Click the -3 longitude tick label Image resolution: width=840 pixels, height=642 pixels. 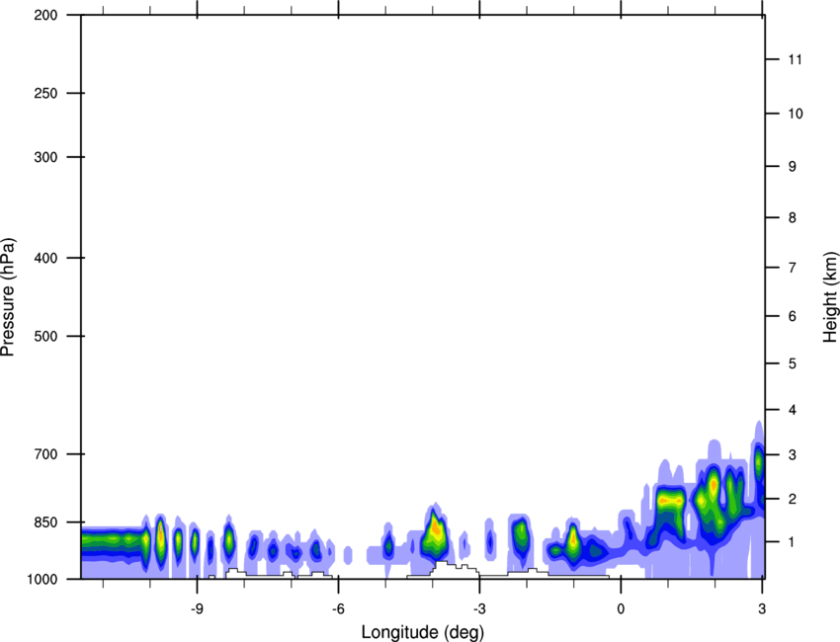point(479,609)
